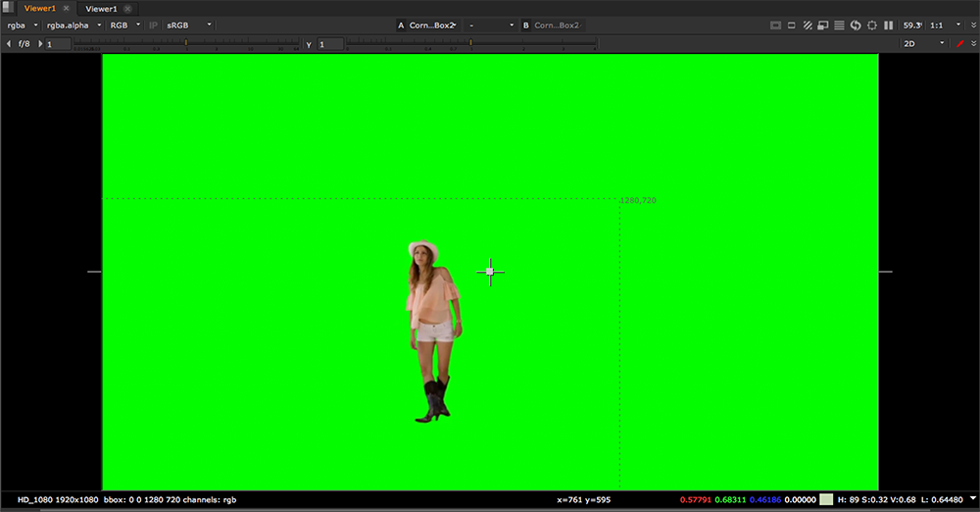Click the red diagonal-stroke icon
The image size is (980, 512).
click(959, 44)
